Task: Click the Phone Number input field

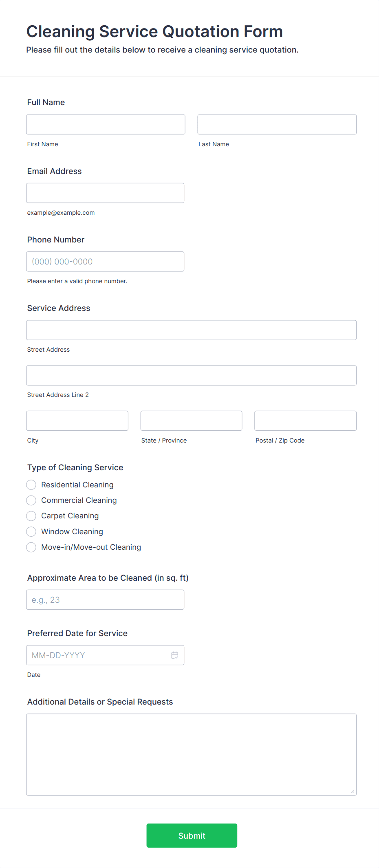Action: tap(105, 261)
